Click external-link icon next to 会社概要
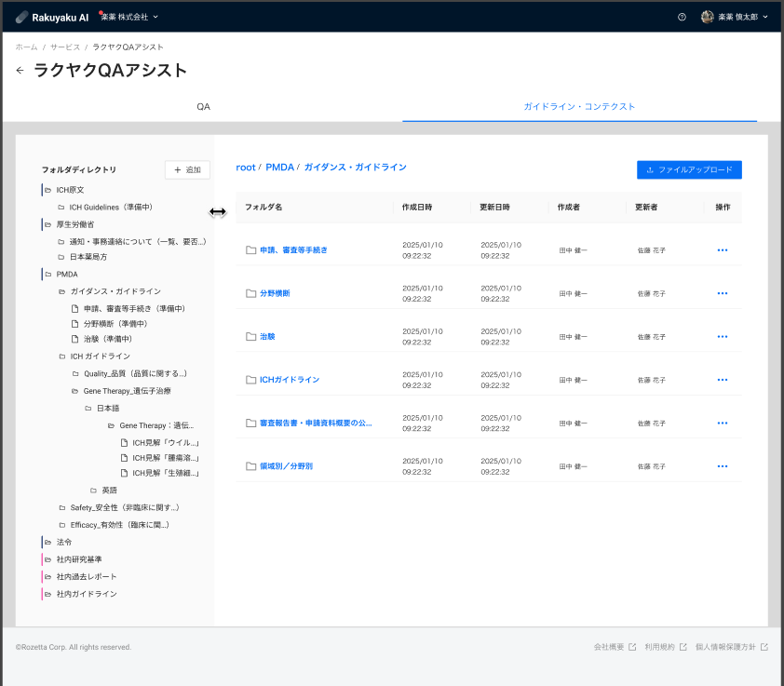 click(x=632, y=647)
